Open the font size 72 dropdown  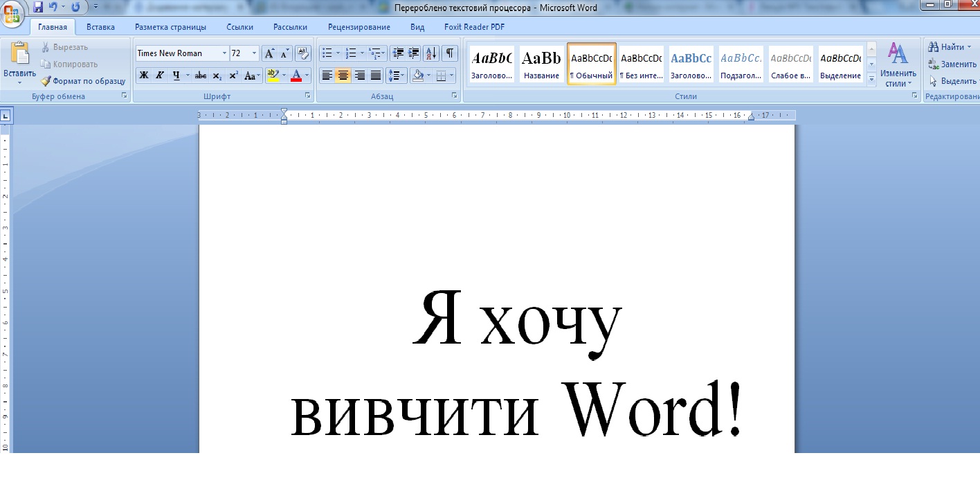(255, 53)
